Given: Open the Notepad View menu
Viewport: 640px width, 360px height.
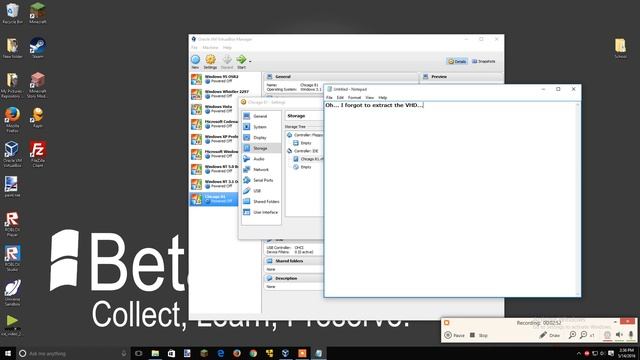Looking at the screenshot, I should click(x=369, y=98).
